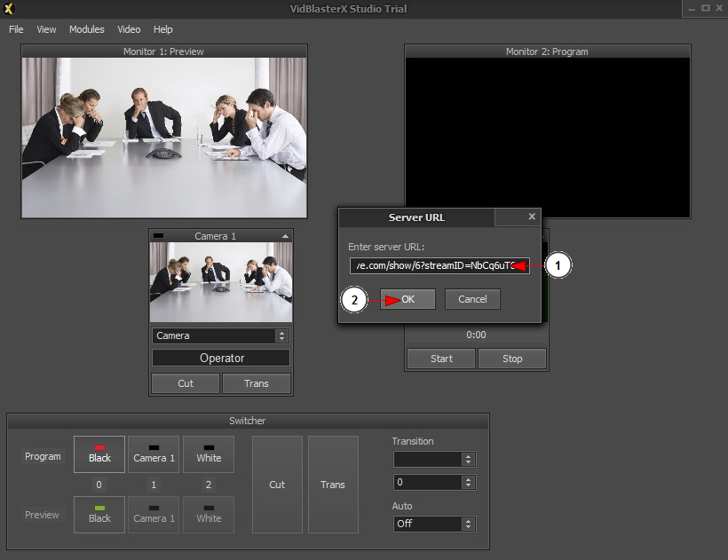Click the Preview label in Switcher
The image size is (728, 560).
click(42, 515)
